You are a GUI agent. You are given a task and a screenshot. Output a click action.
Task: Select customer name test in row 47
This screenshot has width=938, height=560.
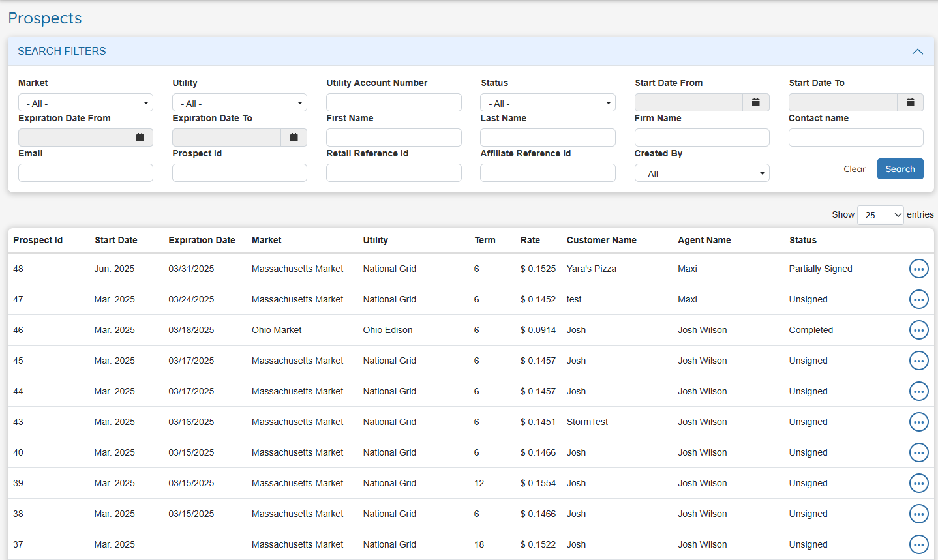(574, 299)
